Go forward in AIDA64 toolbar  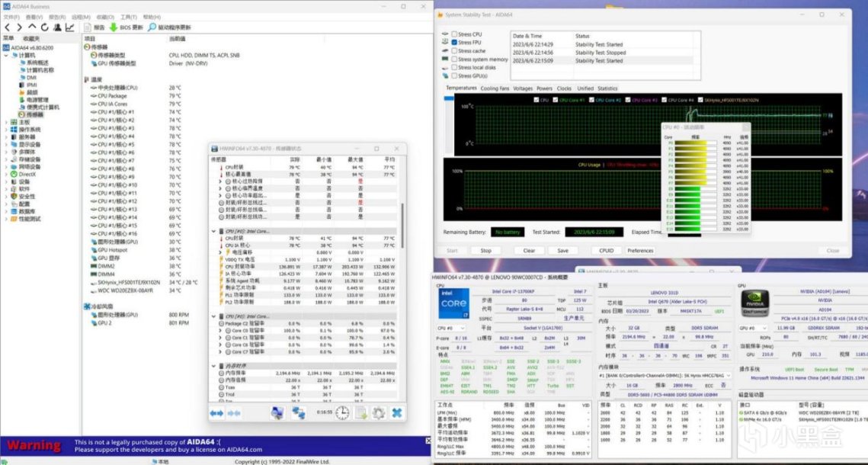19,27
